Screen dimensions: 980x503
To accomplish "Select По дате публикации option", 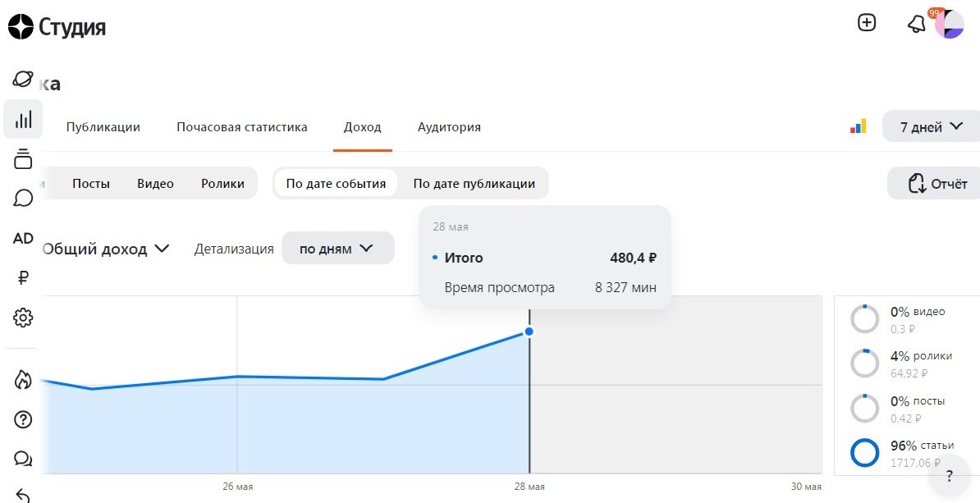I will coord(474,184).
